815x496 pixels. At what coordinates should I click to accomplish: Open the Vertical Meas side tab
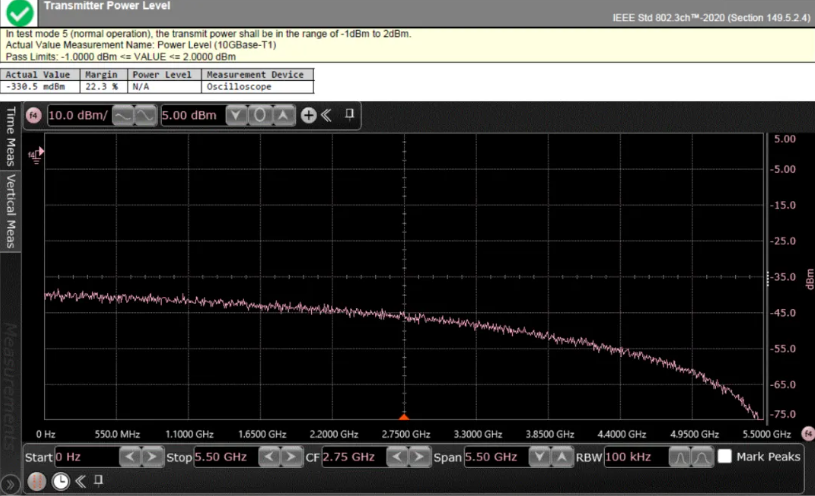click(11, 211)
